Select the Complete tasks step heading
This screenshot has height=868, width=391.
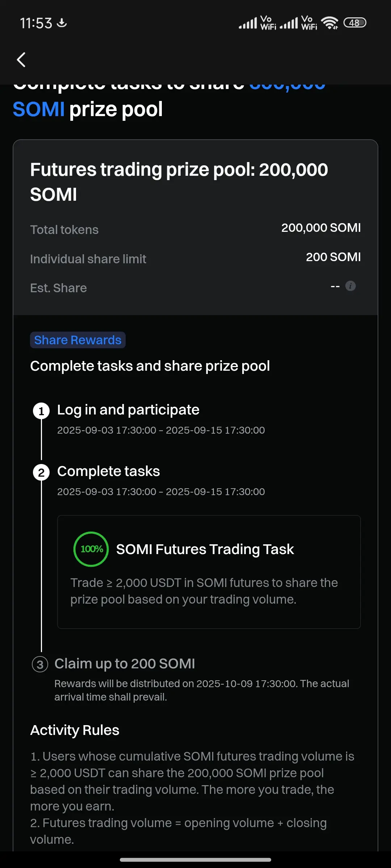109,471
